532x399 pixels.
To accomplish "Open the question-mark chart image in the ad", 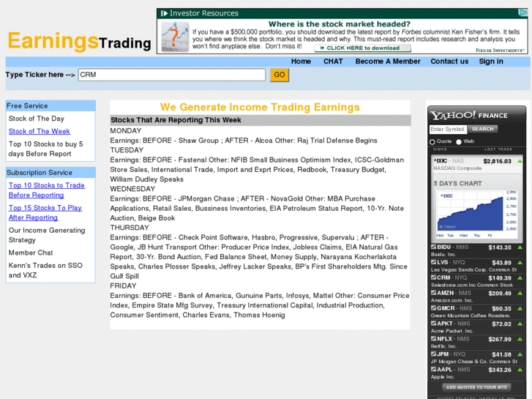I will pyautogui.click(x=175, y=37).
